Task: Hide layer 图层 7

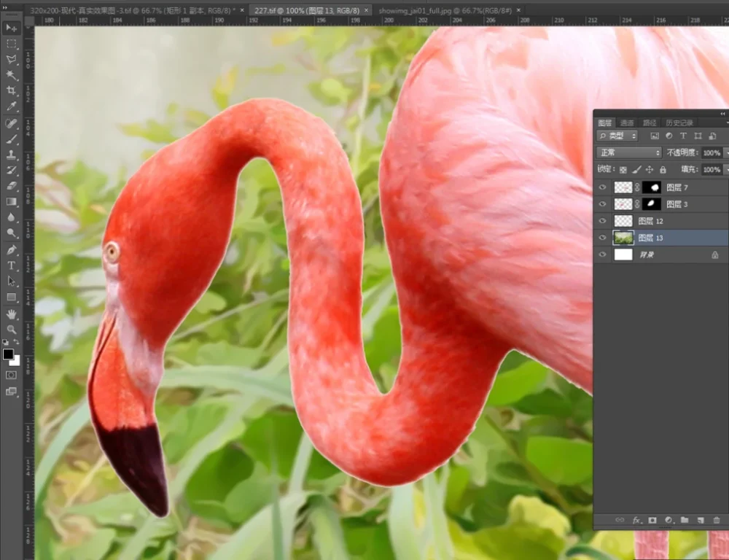Action: pos(603,187)
